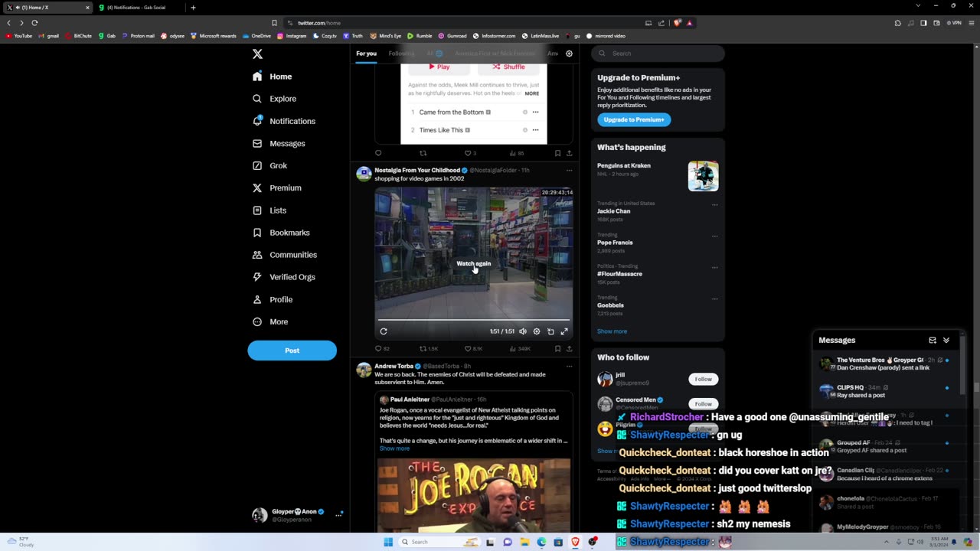Open Nostalgia From Your Childhood avatar
The height and width of the screenshot is (551, 980).
coord(364,174)
